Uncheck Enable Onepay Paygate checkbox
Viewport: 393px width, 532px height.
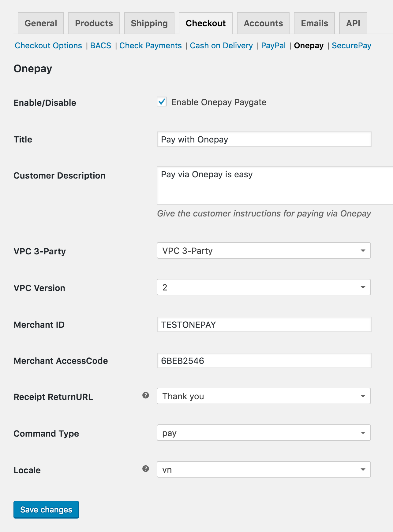pyautogui.click(x=162, y=102)
